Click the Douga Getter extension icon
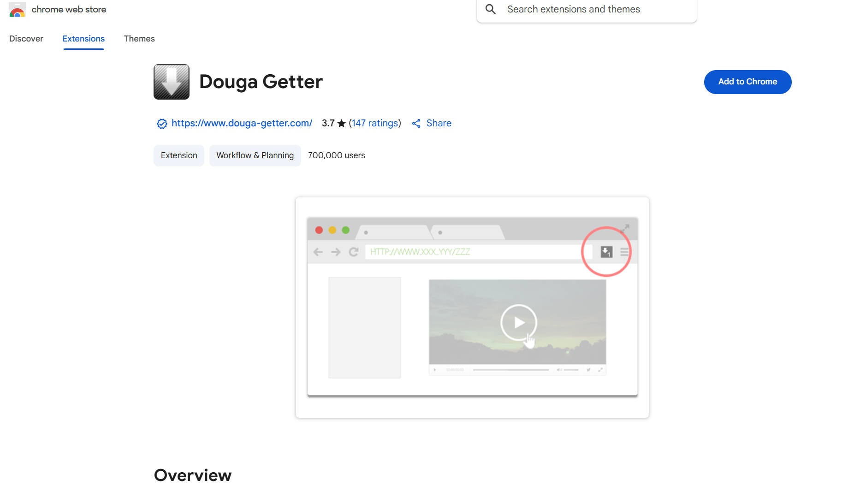Image resolution: width=866 pixels, height=504 pixels. click(172, 82)
